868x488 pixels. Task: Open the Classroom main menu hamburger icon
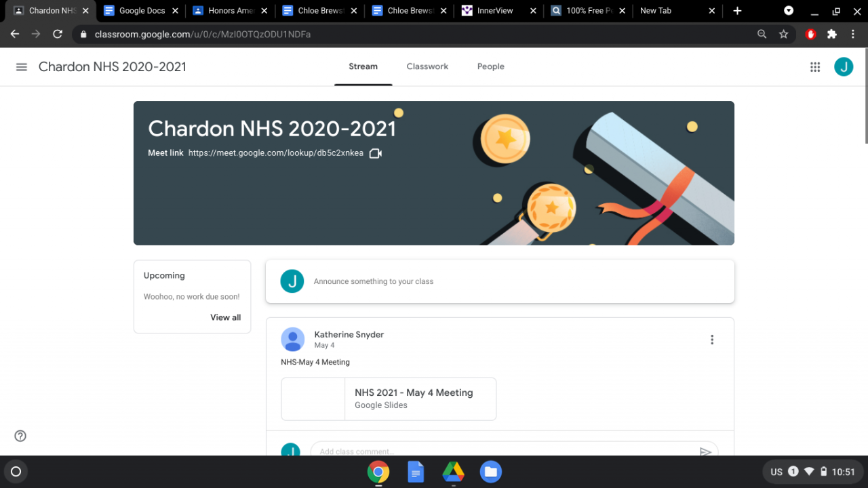22,67
